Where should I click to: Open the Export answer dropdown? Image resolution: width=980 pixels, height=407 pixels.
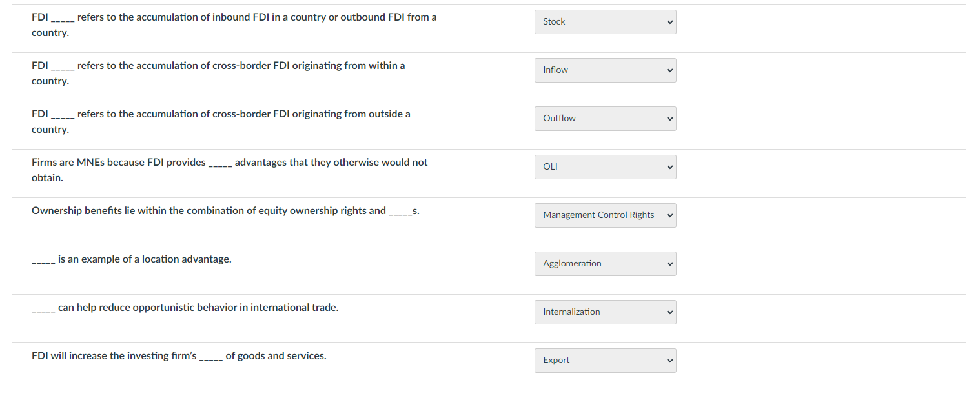(604, 361)
